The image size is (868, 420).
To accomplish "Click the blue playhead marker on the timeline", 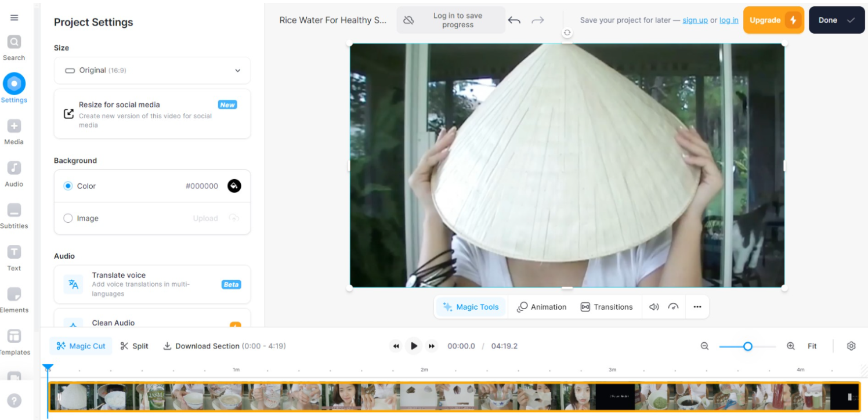I will (x=48, y=368).
